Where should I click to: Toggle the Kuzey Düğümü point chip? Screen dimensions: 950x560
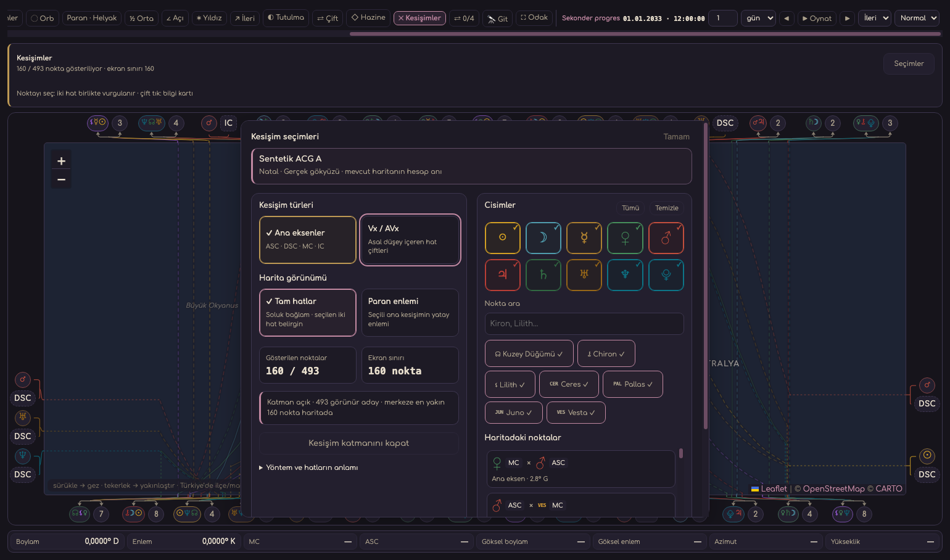pos(529,354)
